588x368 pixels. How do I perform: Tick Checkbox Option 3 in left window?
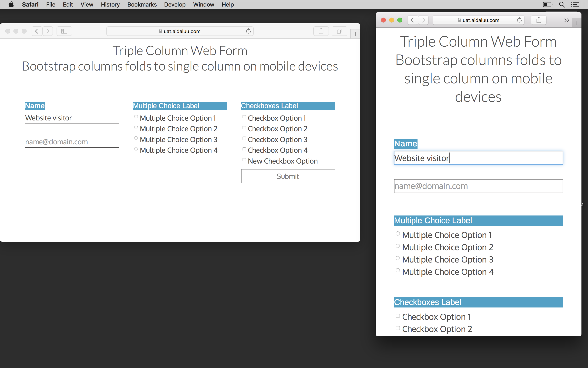point(244,138)
